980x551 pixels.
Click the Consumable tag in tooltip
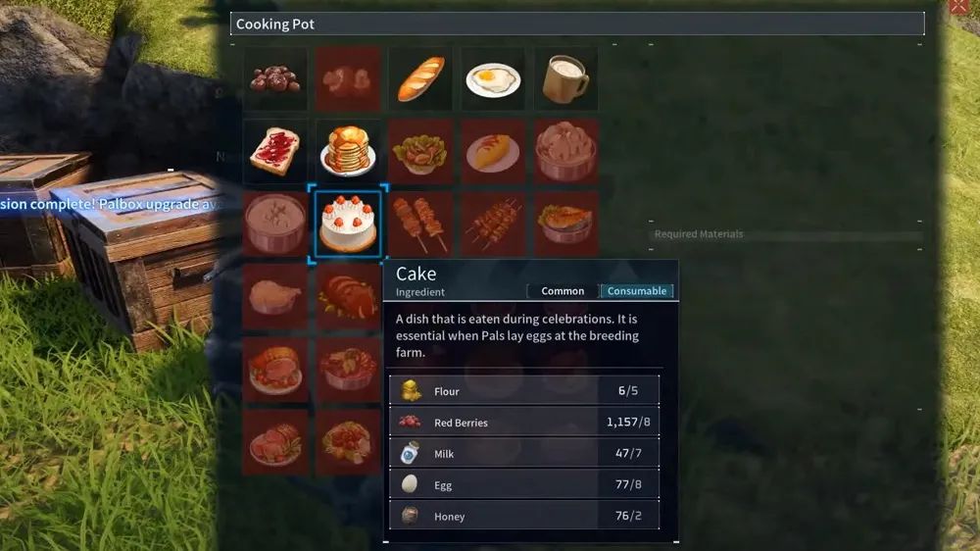[x=636, y=291]
